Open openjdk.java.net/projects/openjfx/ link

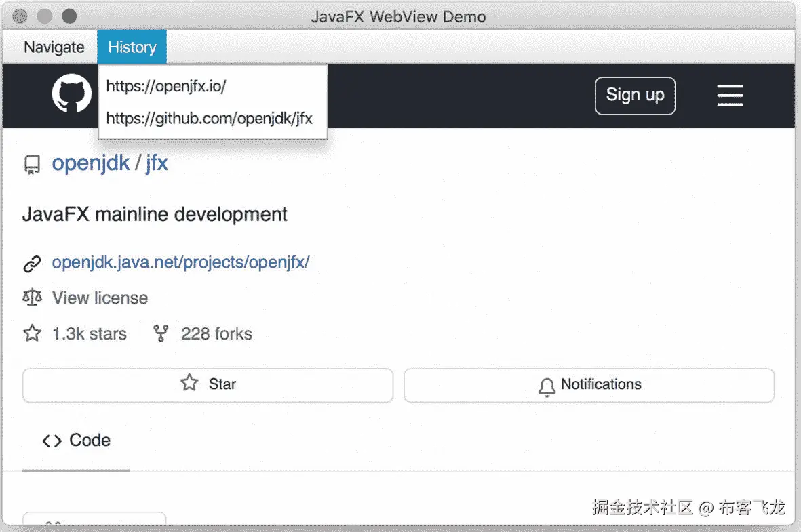pyautogui.click(x=180, y=262)
